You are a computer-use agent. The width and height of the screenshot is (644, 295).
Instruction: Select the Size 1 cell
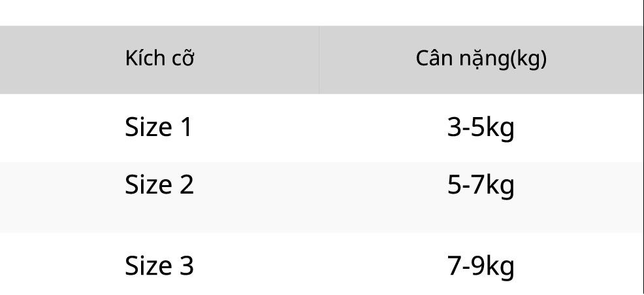[158, 127]
